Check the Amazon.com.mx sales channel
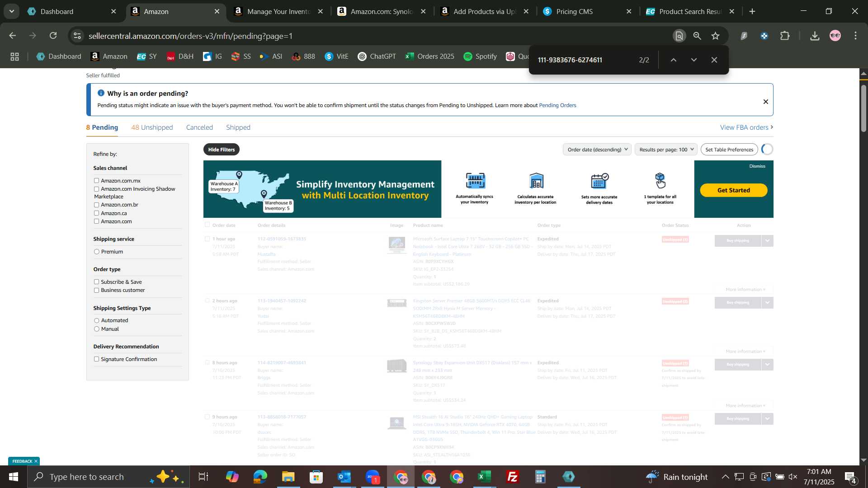 pyautogui.click(x=96, y=181)
